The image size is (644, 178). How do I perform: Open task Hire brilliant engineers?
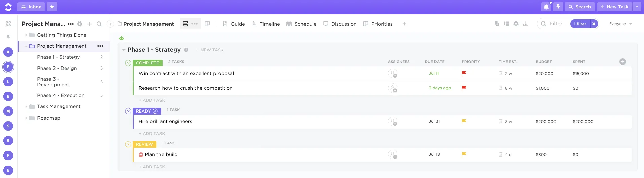165,121
